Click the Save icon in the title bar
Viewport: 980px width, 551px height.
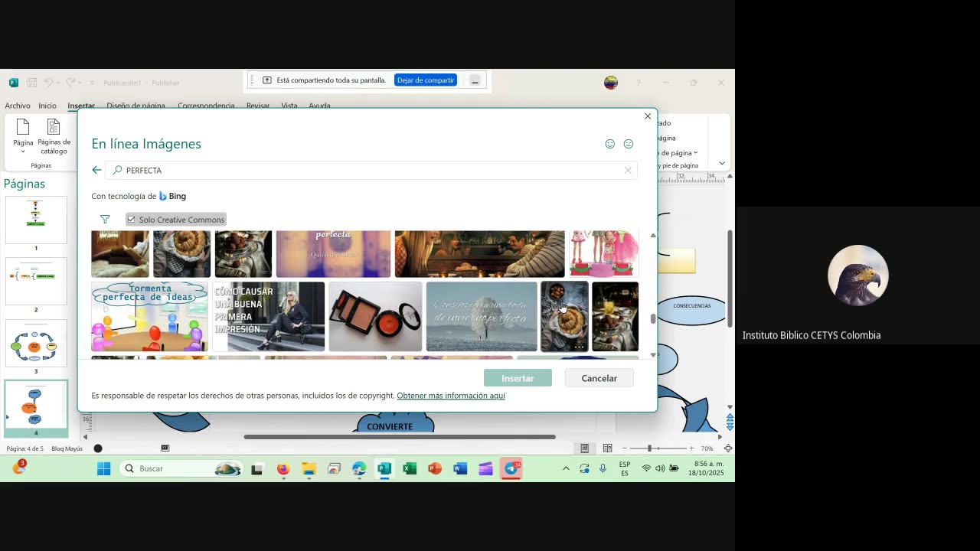(32, 83)
